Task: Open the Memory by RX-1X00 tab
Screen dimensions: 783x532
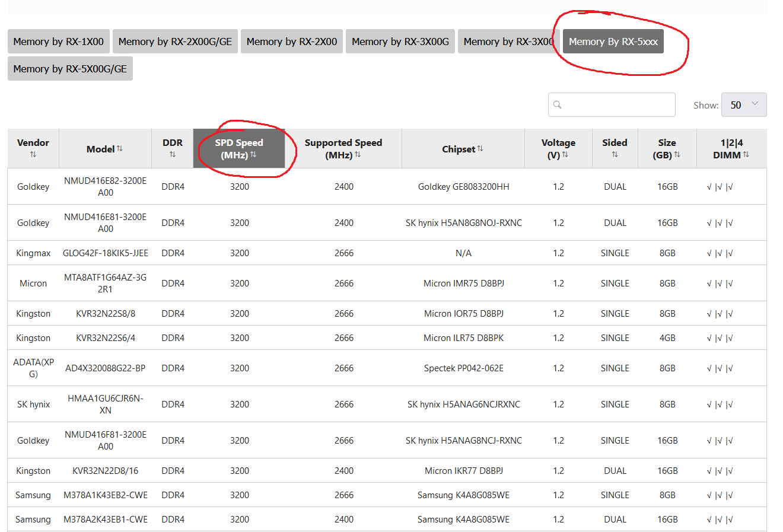Action: [x=58, y=42]
